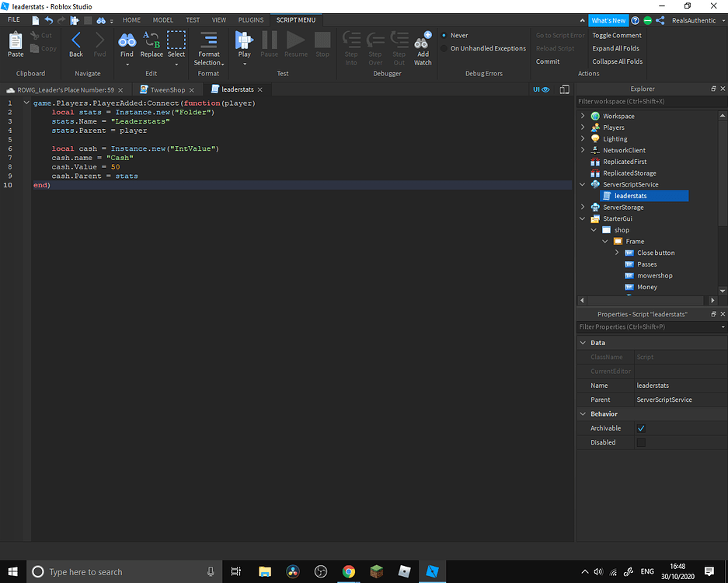Viewport: 728px width, 583px height.
Task: Collapse the Data properties section
Action: click(x=583, y=342)
